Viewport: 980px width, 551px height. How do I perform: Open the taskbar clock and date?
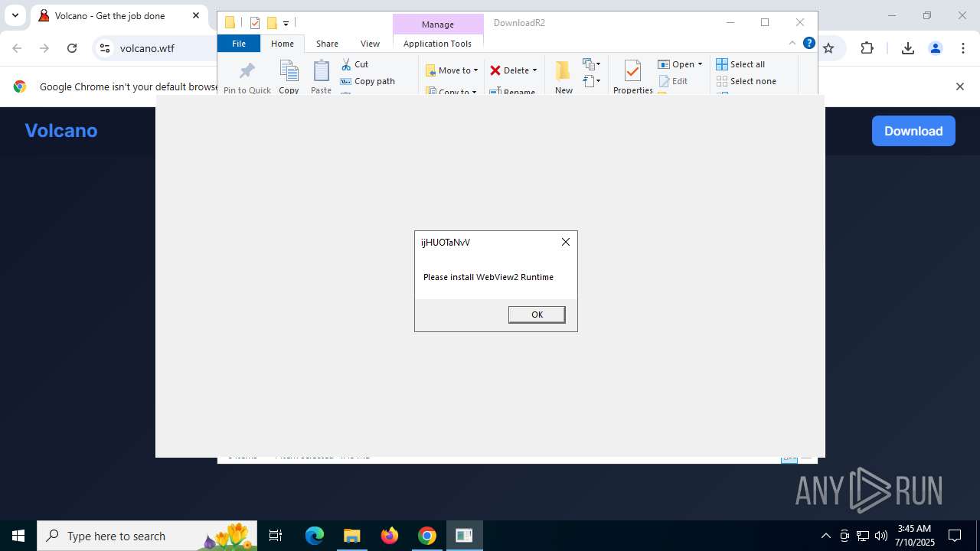click(x=915, y=536)
